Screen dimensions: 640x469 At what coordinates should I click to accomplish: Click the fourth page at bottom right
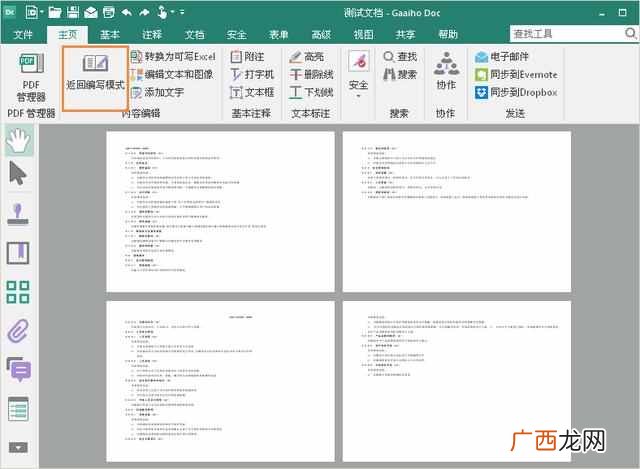(457, 382)
